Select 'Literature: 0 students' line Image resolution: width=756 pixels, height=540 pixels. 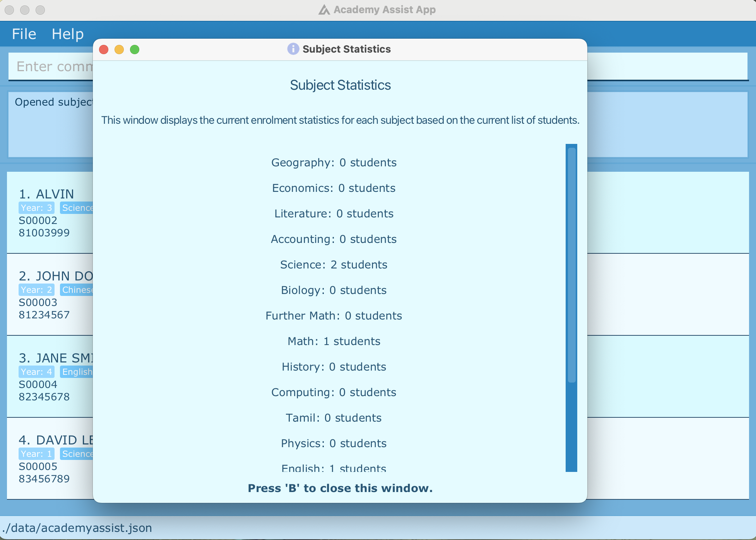334,214
